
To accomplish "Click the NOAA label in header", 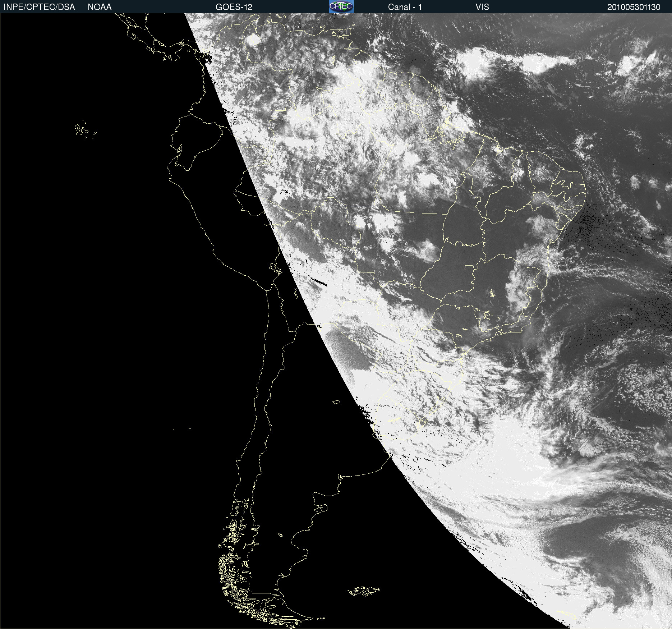I will [100, 7].
